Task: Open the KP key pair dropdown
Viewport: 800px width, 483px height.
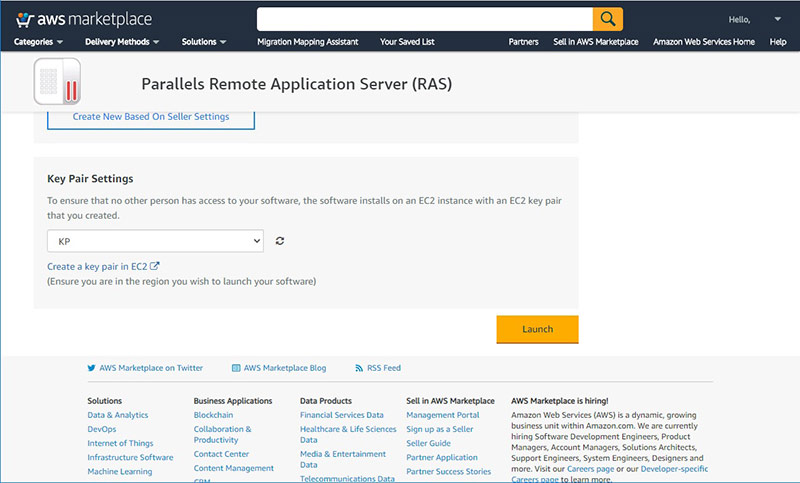Action: (x=155, y=241)
